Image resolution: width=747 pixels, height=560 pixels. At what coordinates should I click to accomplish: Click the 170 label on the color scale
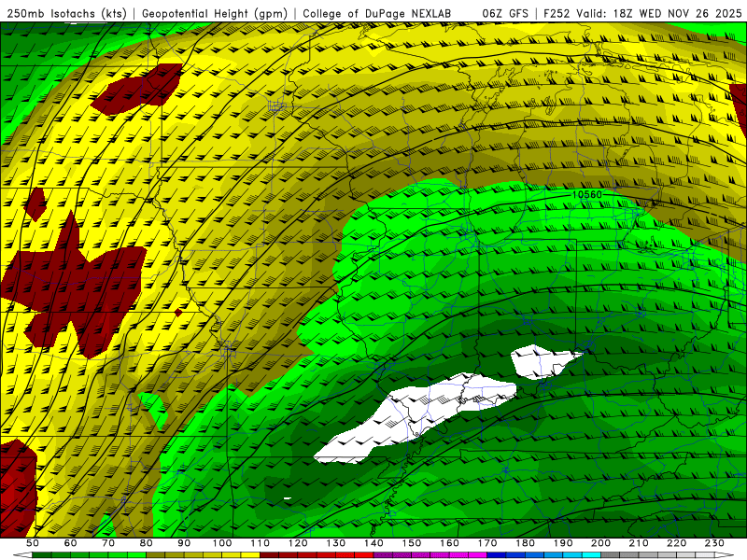click(487, 543)
